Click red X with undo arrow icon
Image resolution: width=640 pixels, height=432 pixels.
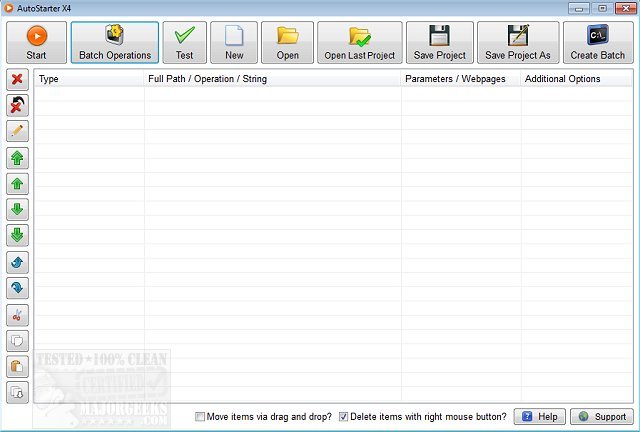[17, 105]
